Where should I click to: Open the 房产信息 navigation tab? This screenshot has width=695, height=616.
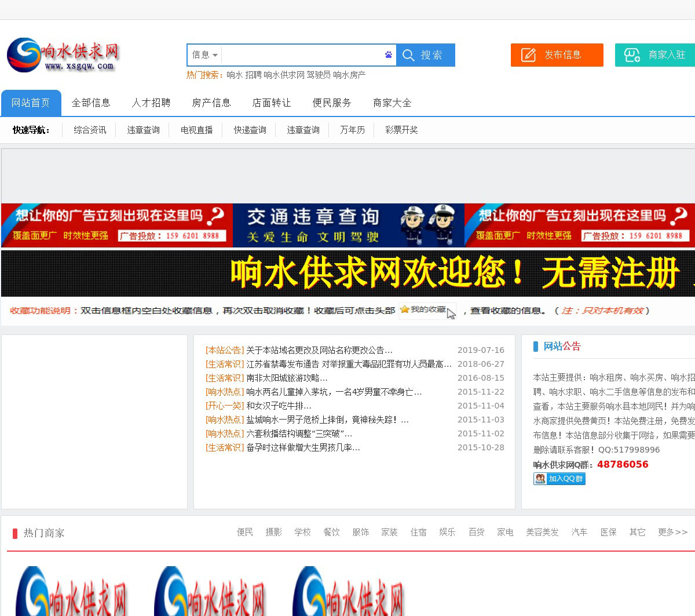[211, 103]
